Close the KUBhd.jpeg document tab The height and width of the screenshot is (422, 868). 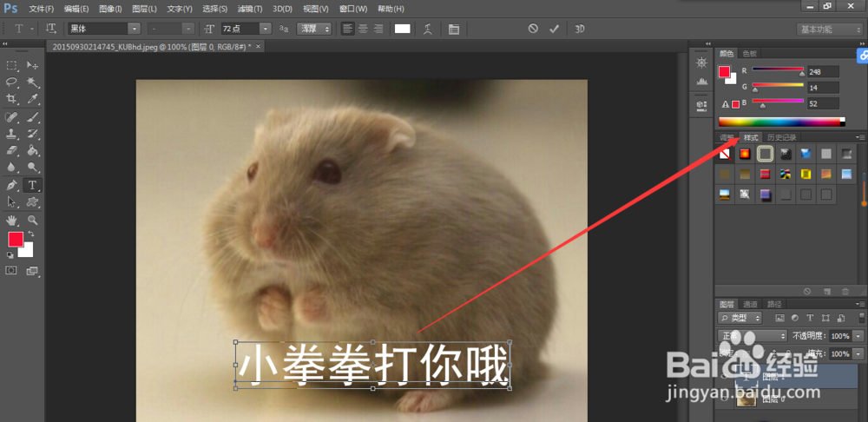(258, 47)
